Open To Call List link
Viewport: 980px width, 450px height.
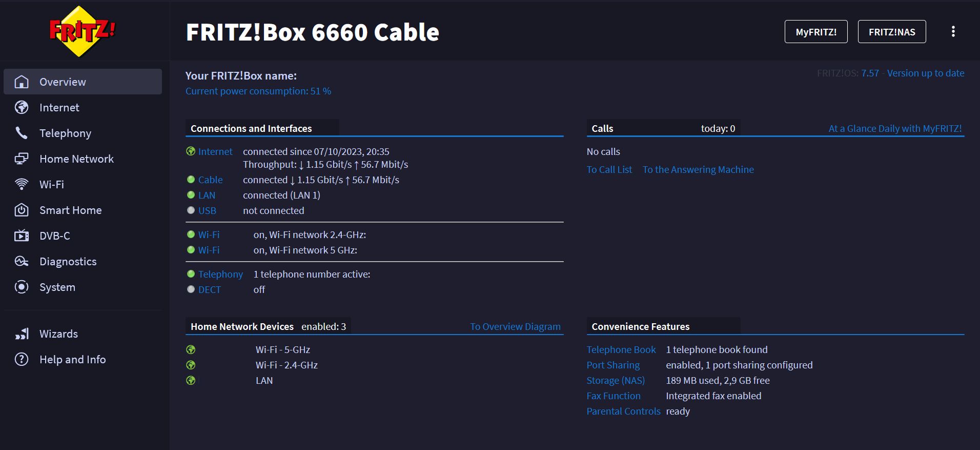tap(609, 169)
